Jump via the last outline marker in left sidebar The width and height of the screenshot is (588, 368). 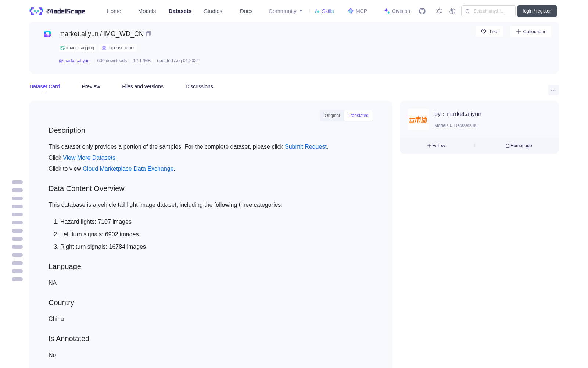pos(17,279)
